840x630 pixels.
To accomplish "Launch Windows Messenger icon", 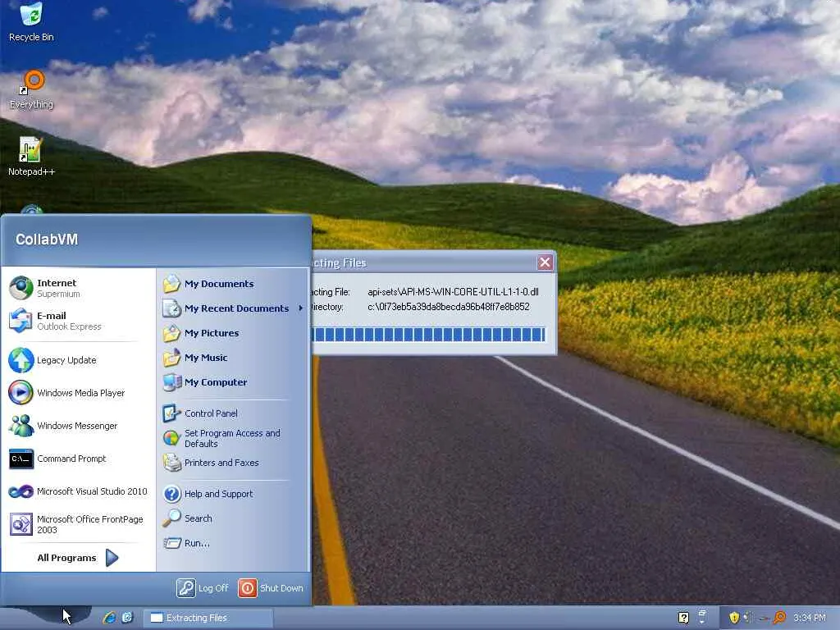I will point(21,426).
